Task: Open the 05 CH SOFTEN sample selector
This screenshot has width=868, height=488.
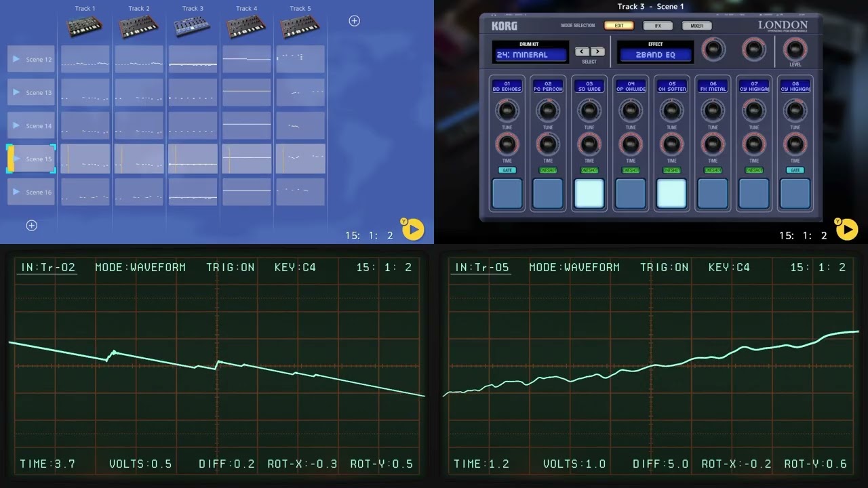Action: [x=672, y=87]
